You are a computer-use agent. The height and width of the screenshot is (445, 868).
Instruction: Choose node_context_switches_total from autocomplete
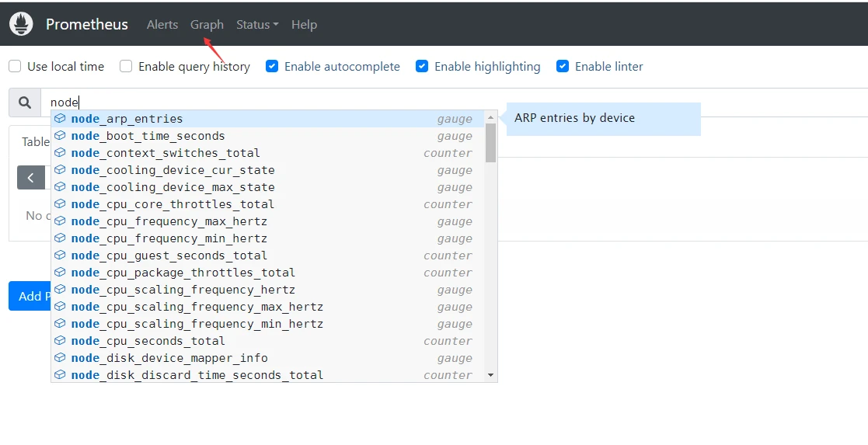point(268,153)
